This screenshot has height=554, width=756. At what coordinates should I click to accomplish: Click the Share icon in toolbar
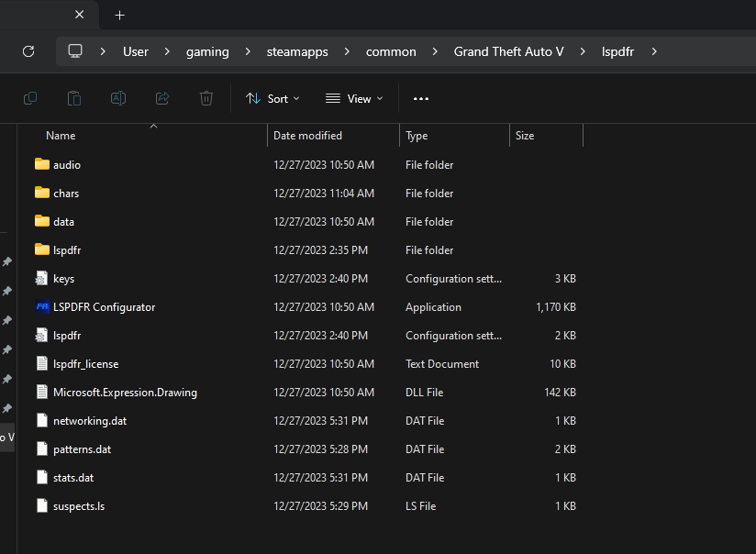162,98
